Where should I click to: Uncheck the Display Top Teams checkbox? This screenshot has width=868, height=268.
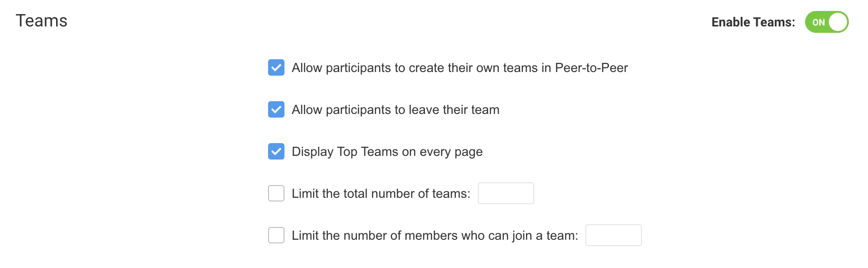[276, 151]
